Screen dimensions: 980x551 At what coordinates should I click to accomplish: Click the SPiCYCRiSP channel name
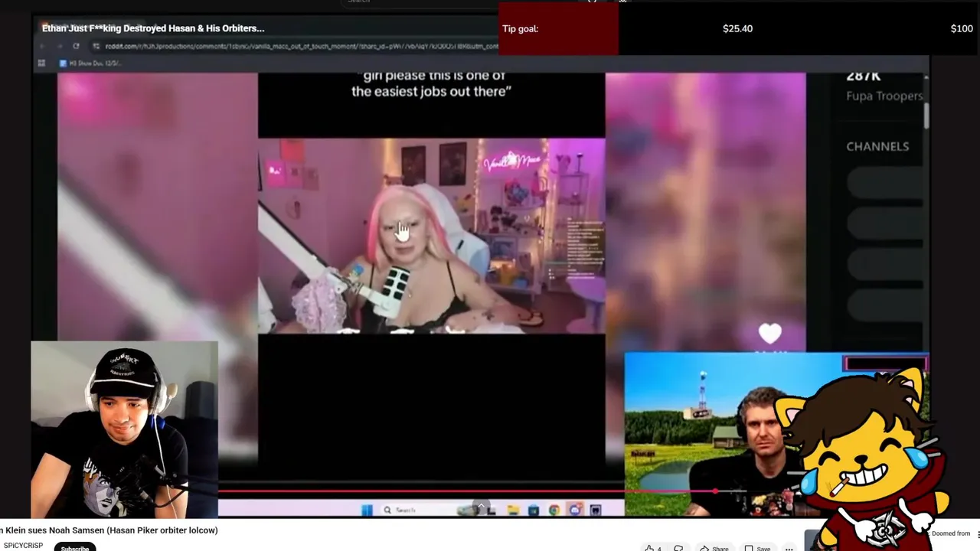pyautogui.click(x=24, y=546)
